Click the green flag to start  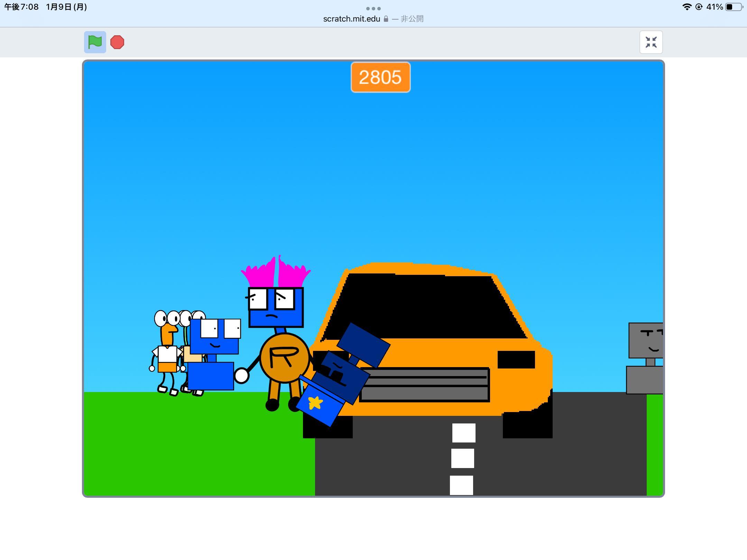(95, 42)
